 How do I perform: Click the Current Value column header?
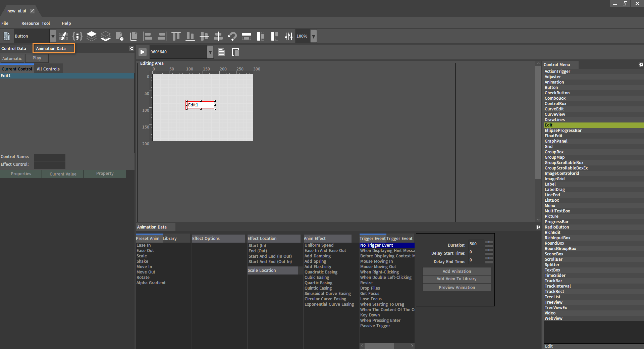click(63, 174)
